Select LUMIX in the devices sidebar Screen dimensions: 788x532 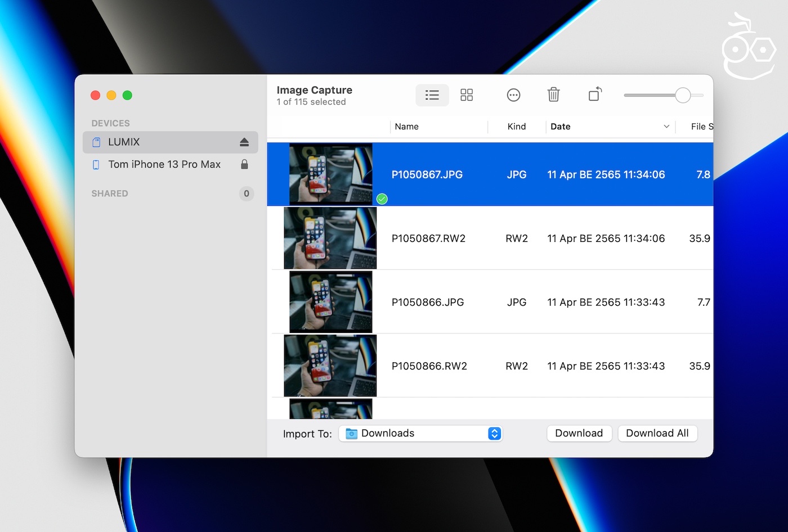(x=124, y=142)
